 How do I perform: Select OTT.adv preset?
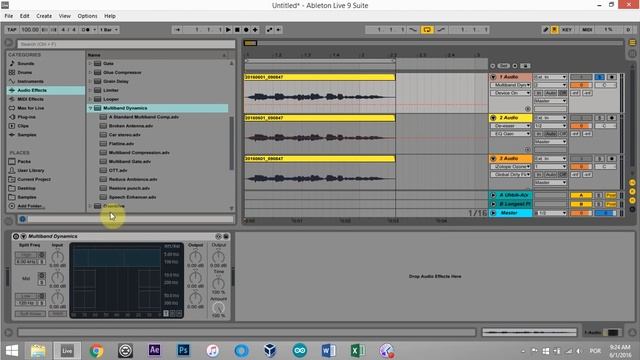(118, 170)
